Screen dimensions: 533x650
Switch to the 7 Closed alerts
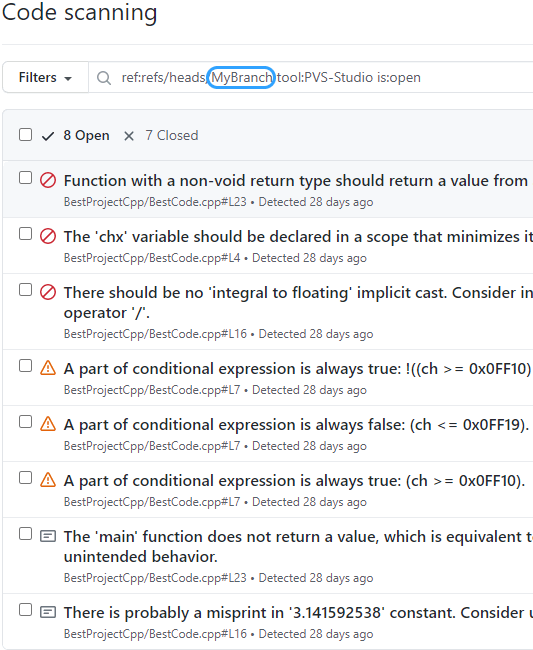tap(172, 136)
